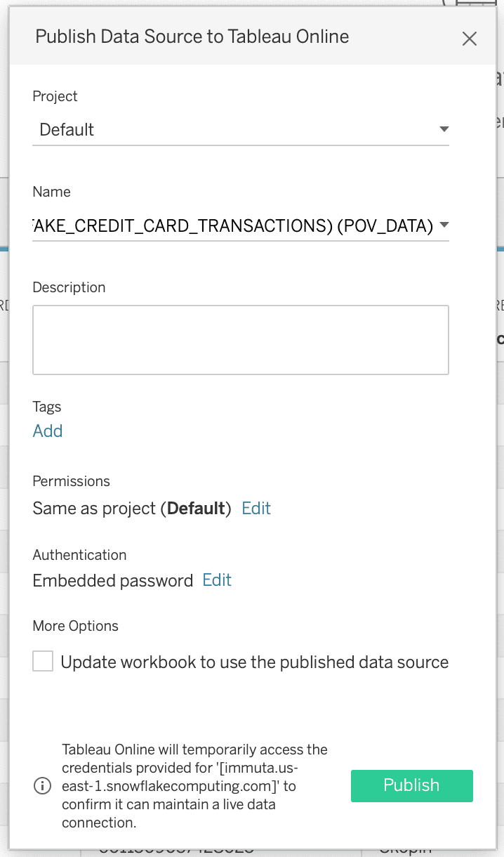Click the 'Tags' section label
The height and width of the screenshot is (857, 504).
pos(47,407)
